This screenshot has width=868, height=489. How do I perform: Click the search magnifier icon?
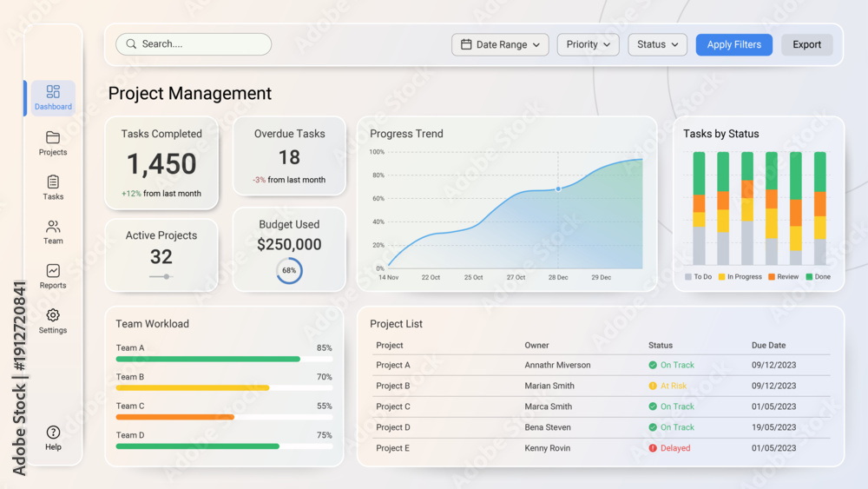(x=131, y=43)
